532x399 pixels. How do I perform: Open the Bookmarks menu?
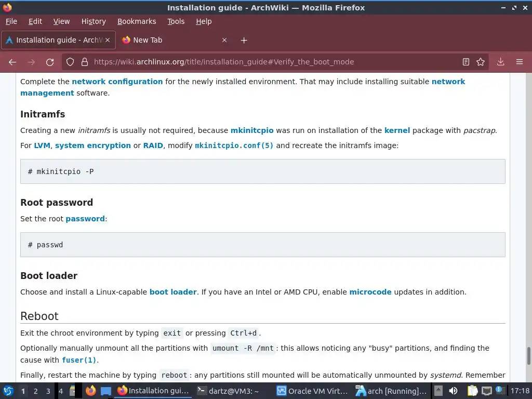click(x=137, y=21)
